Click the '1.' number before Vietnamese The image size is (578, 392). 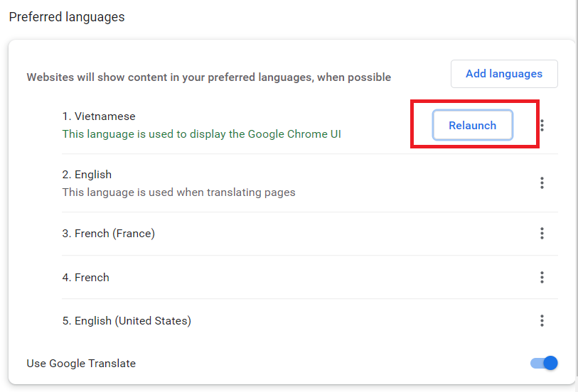67,116
